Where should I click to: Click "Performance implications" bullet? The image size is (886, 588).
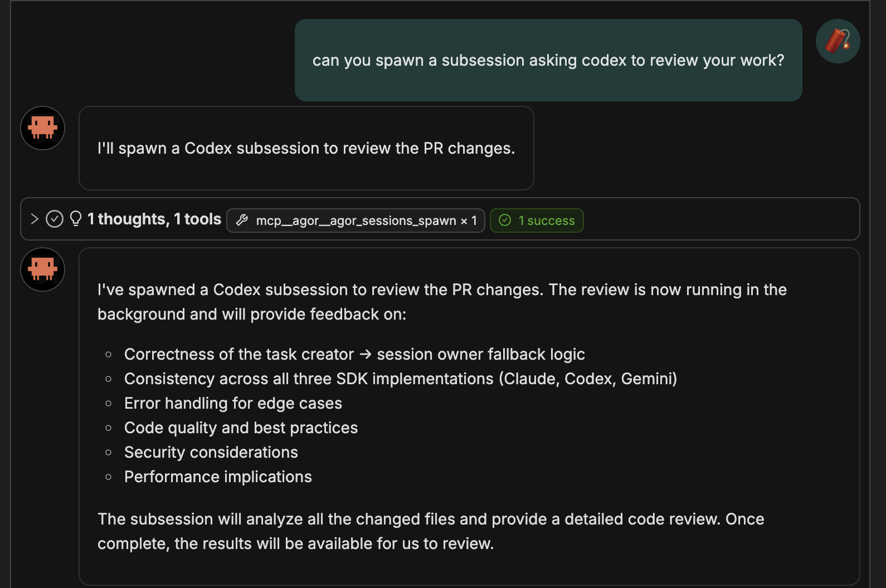pyautogui.click(x=218, y=477)
